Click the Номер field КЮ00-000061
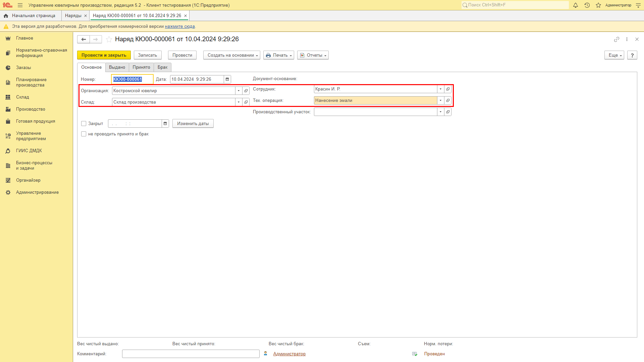The height and width of the screenshot is (362, 644). point(132,79)
